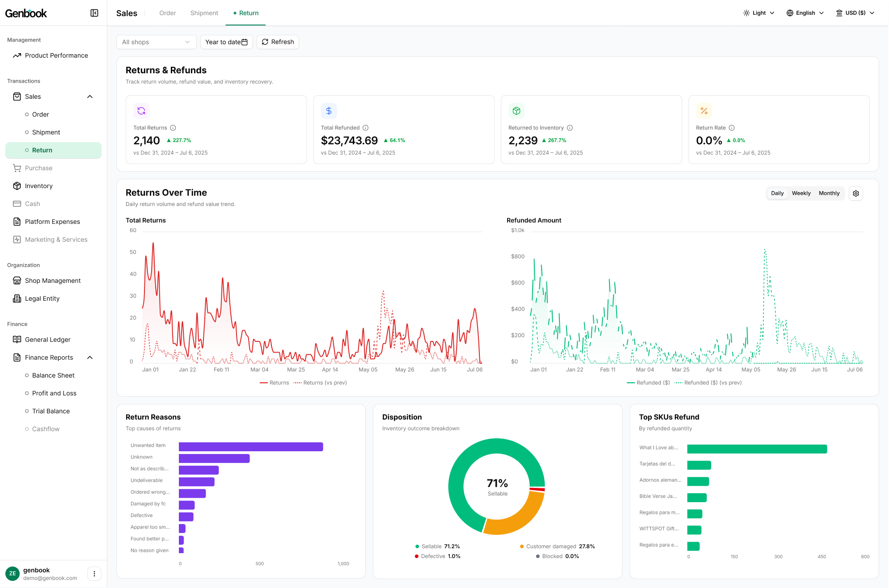Collapse the sidebar panel icon
Screen dimensions: 889x588
tap(94, 13)
